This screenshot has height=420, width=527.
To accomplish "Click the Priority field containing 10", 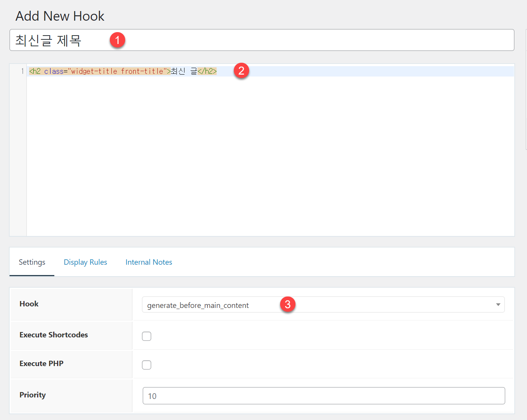I will [x=324, y=396].
